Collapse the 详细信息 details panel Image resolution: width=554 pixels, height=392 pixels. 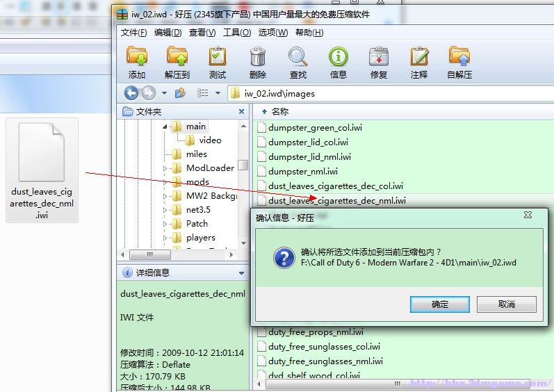[x=241, y=273]
